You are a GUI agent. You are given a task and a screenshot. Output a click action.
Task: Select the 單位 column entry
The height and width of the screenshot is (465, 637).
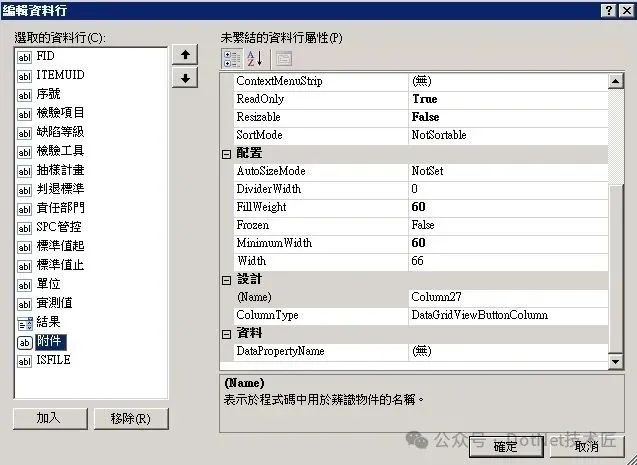tap(48, 284)
